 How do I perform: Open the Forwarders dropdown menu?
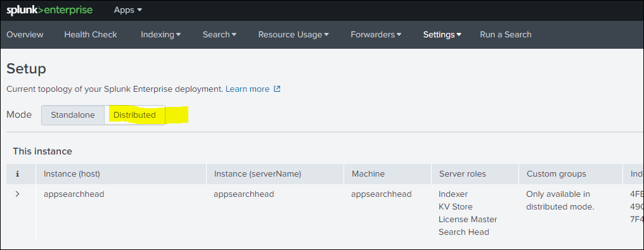[x=376, y=35]
